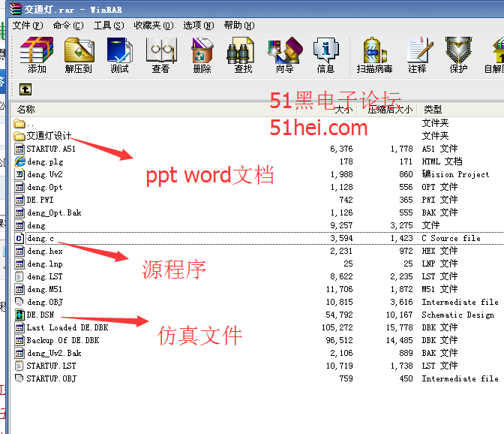Select the Backup Of DE.DBK file name
Screen dimensions: 504x434
tap(63, 340)
